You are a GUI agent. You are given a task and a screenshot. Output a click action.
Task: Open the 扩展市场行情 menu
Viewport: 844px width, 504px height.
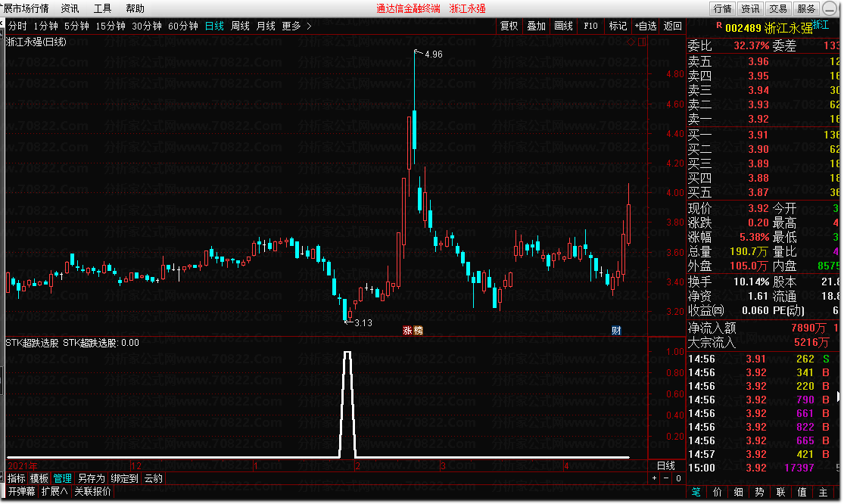point(25,8)
